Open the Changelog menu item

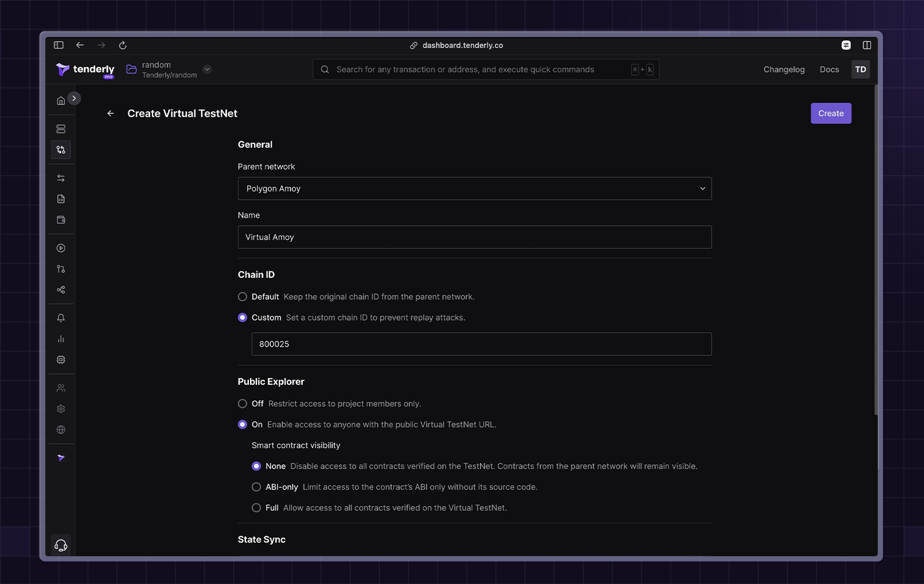coord(784,69)
